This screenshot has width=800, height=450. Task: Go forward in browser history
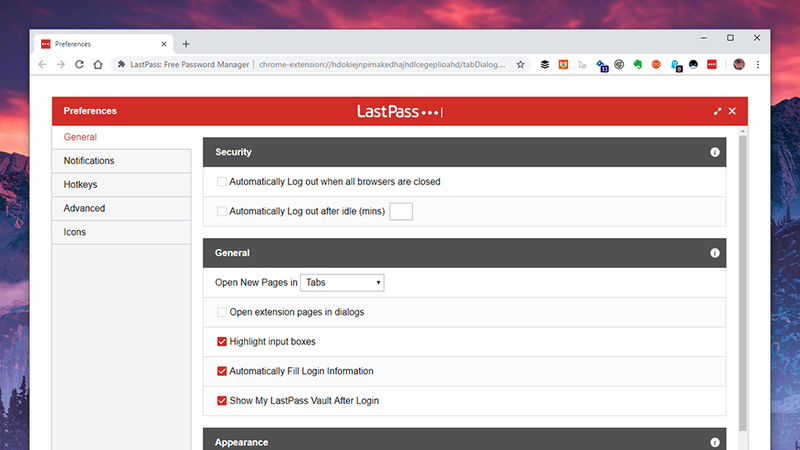[x=61, y=65]
